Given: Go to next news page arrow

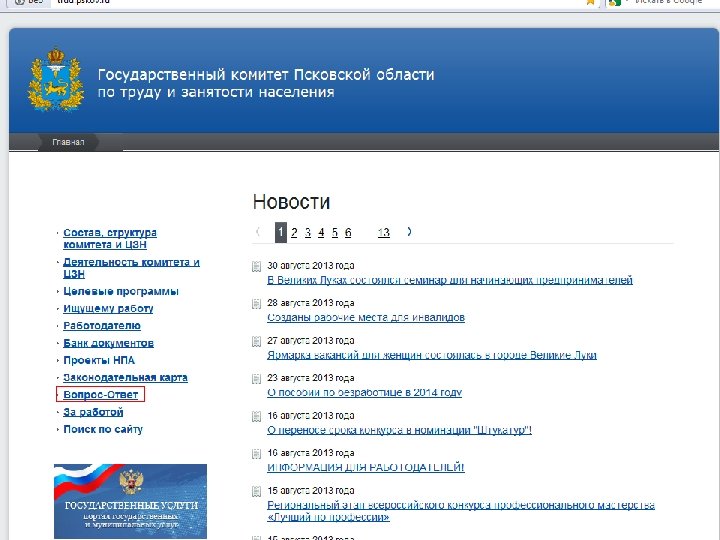Looking at the screenshot, I should tap(409, 232).
